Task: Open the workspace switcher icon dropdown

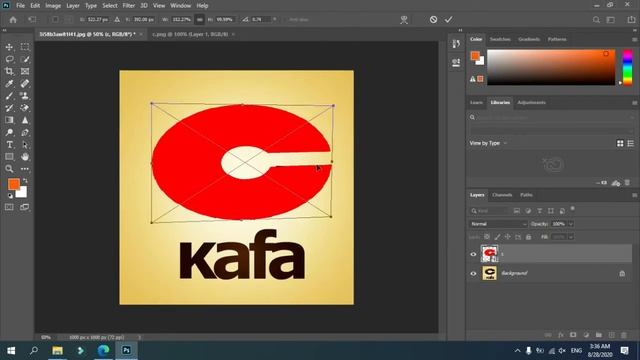Action: (611, 20)
